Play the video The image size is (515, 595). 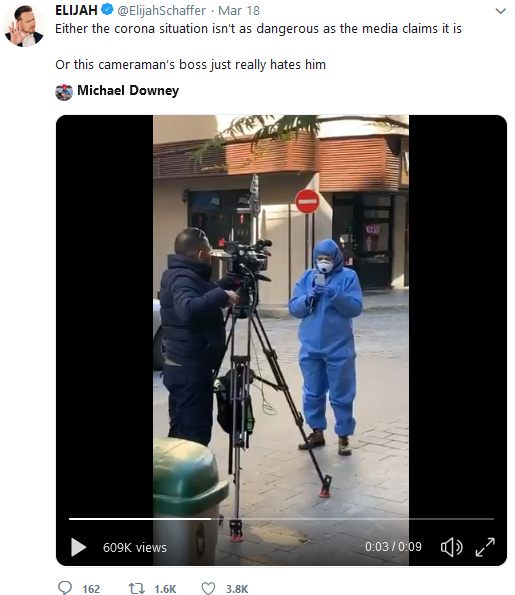(x=79, y=547)
